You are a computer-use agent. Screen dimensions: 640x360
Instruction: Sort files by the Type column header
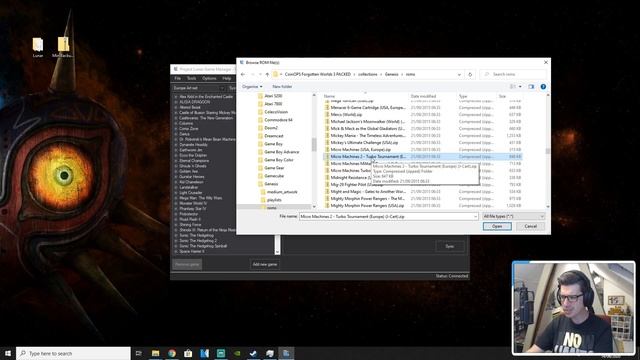[x=463, y=96]
